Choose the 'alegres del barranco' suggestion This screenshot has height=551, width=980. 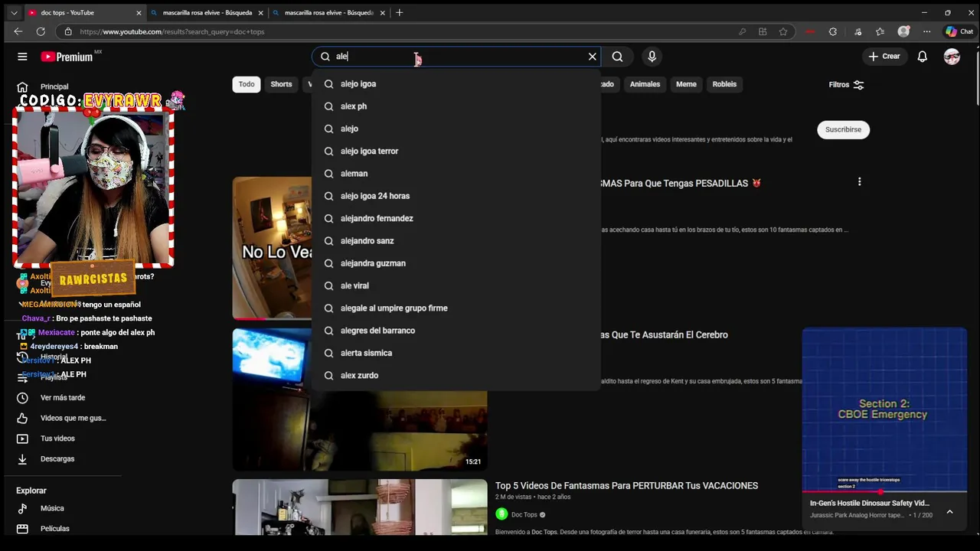pos(456,331)
